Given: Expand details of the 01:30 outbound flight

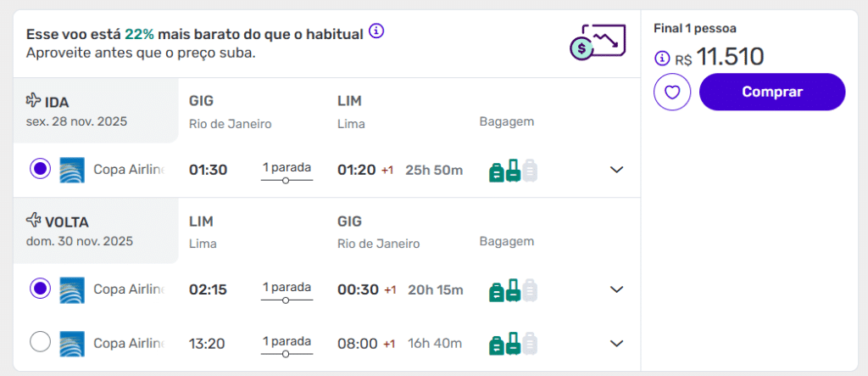Looking at the screenshot, I should pyautogui.click(x=617, y=170).
